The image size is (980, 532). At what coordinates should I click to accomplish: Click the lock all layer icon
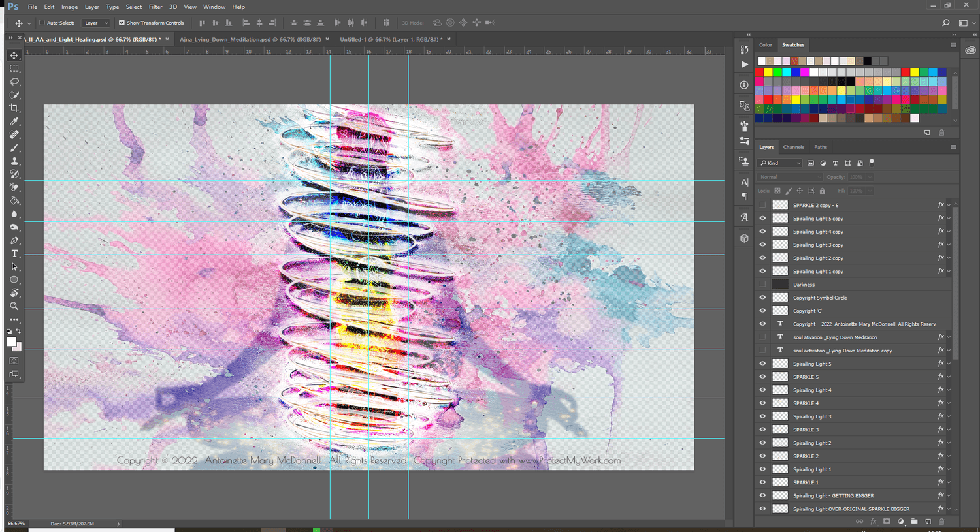(822, 191)
